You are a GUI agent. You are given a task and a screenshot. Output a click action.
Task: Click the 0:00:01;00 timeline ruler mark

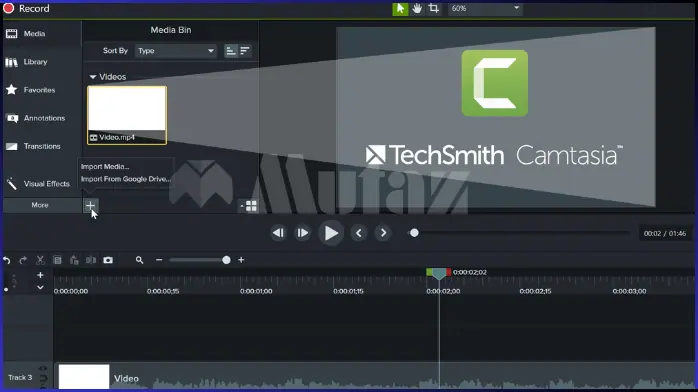pyautogui.click(x=256, y=291)
